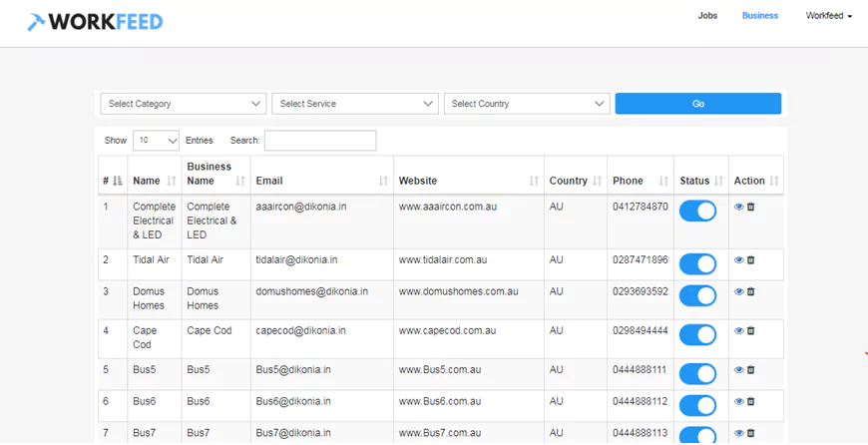Click the blue Go button
Viewport: 868px width, 445px height.
click(698, 104)
